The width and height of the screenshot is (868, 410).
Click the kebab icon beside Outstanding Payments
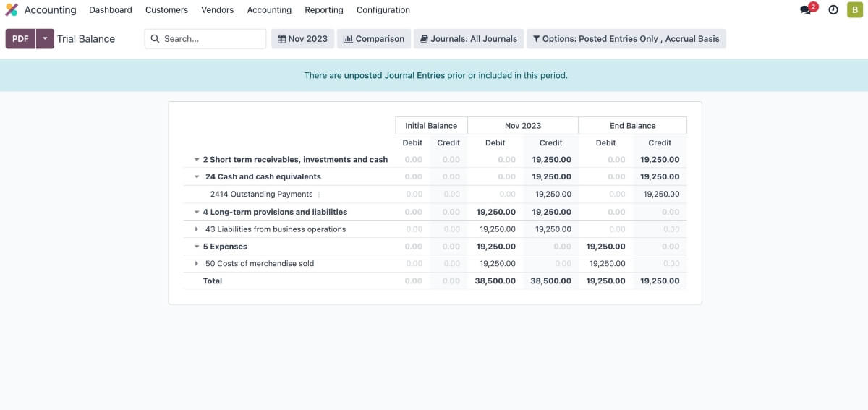(319, 195)
